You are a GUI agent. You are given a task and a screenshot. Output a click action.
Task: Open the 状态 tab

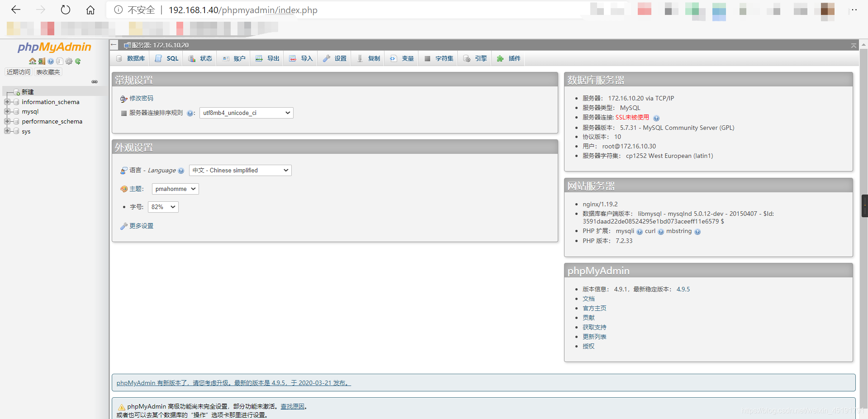pyautogui.click(x=200, y=58)
